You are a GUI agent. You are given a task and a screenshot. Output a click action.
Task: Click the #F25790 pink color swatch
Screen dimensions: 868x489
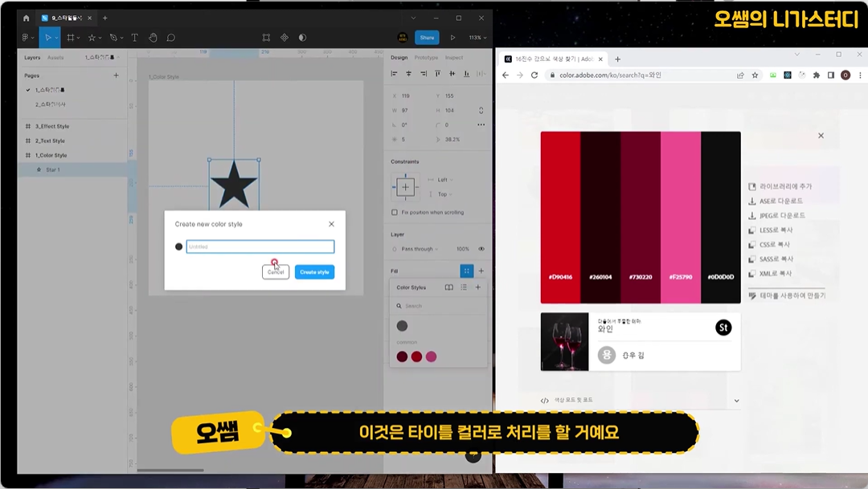point(681,218)
